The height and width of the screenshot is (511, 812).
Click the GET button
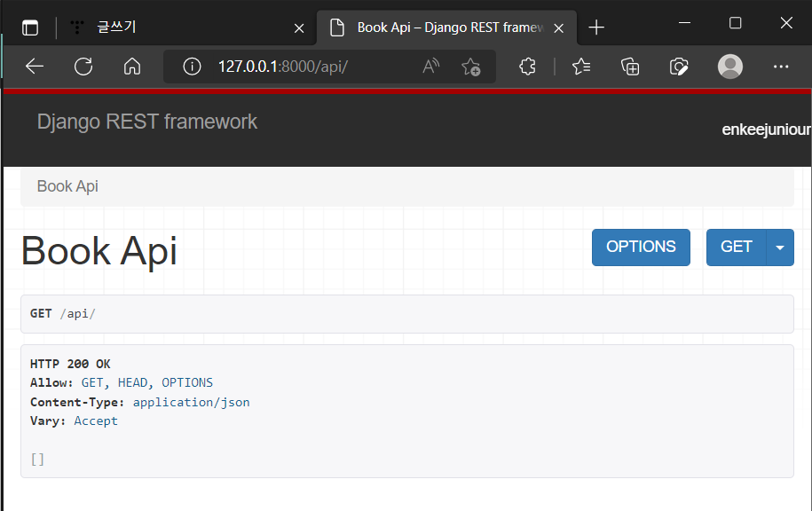[x=736, y=247]
